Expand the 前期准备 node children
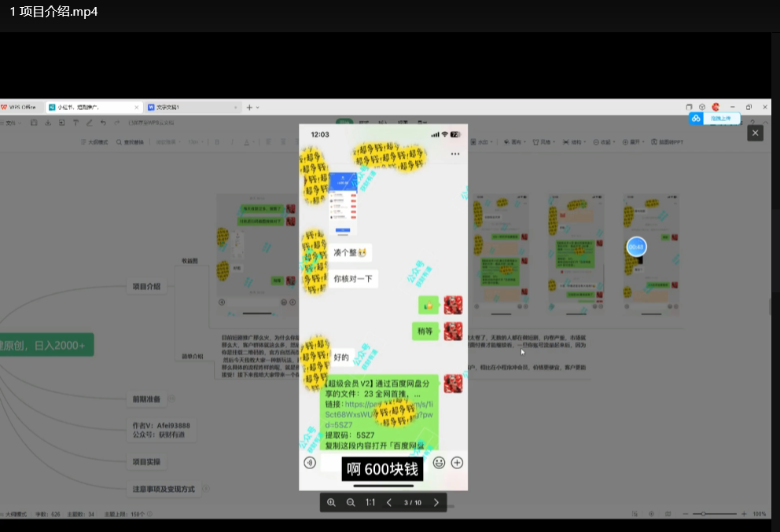Image resolution: width=780 pixels, height=532 pixels. tap(171, 398)
